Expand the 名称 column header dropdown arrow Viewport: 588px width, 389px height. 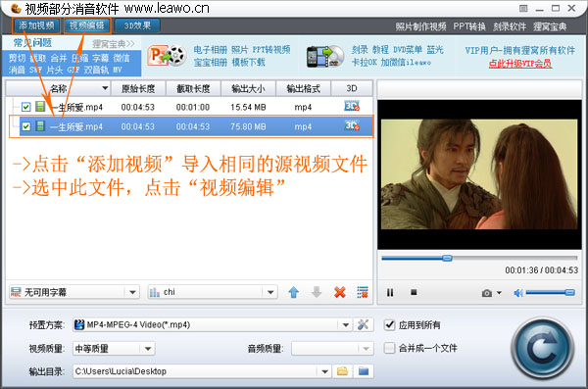(x=105, y=88)
